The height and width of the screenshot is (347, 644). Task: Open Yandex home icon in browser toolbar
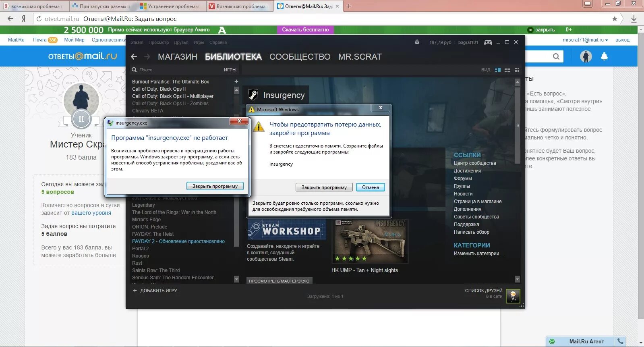[24, 19]
